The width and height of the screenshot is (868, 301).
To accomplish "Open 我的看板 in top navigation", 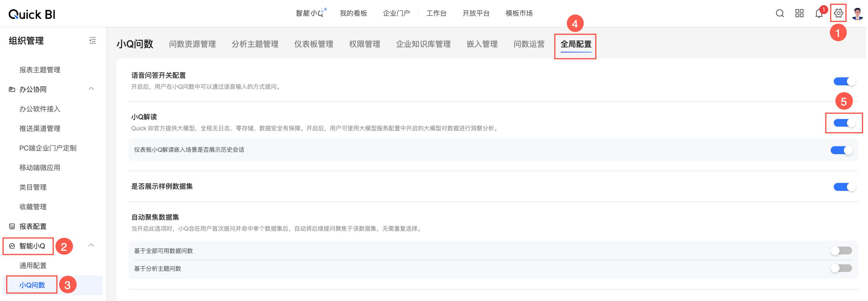I will point(354,13).
